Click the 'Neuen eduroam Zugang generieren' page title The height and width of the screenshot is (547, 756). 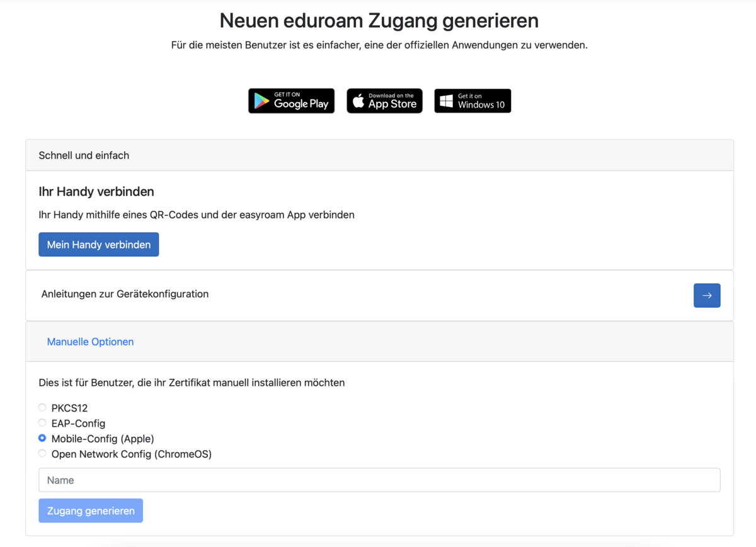[x=379, y=21]
